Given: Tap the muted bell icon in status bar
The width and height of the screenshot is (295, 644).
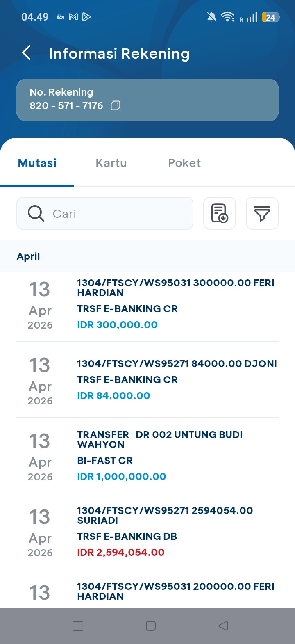Looking at the screenshot, I should click(211, 17).
